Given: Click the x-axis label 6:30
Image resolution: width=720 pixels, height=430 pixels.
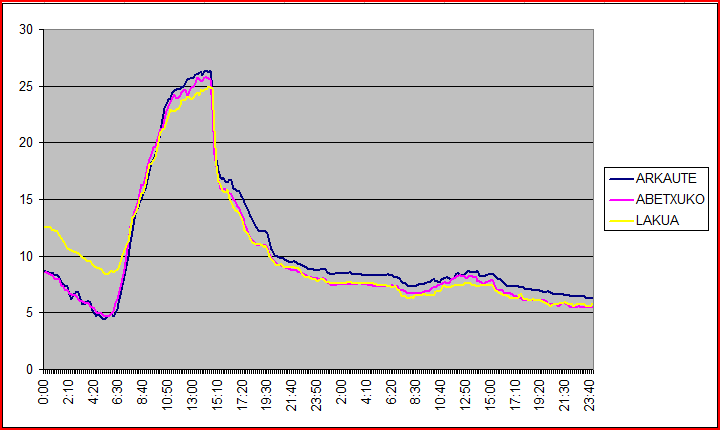Looking at the screenshot, I should (118, 392).
